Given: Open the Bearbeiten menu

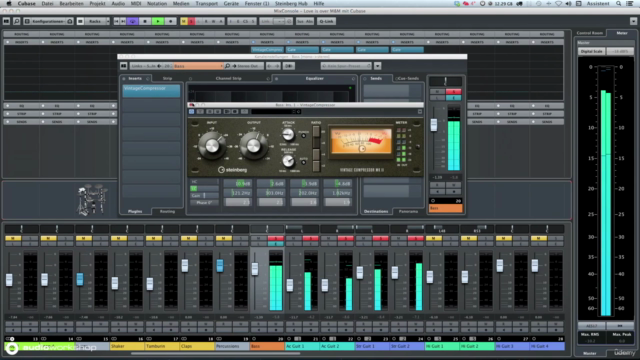Looking at the screenshot, I should 71,3.
